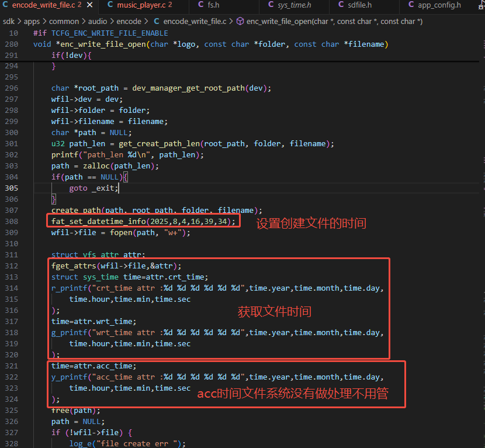Open the sdk breadcrumb segment
Viewport: 485px width, 448px height.
point(9,22)
